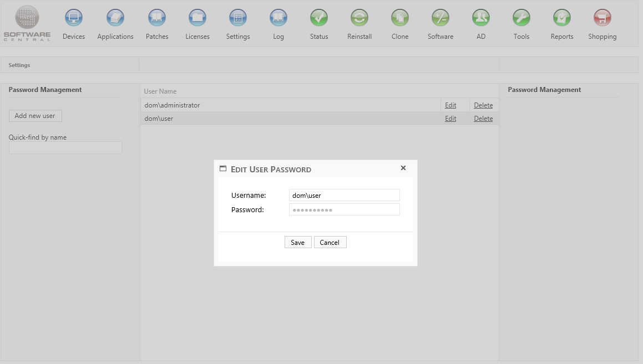Click into the Password field
This screenshot has height=364, width=643.
pos(344,209)
